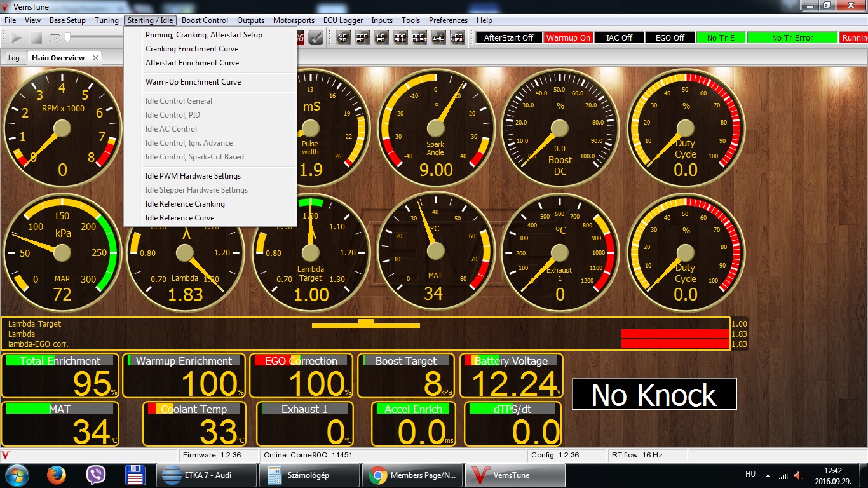This screenshot has width=868, height=488.
Task: Open the Tools menu
Action: tap(410, 20)
